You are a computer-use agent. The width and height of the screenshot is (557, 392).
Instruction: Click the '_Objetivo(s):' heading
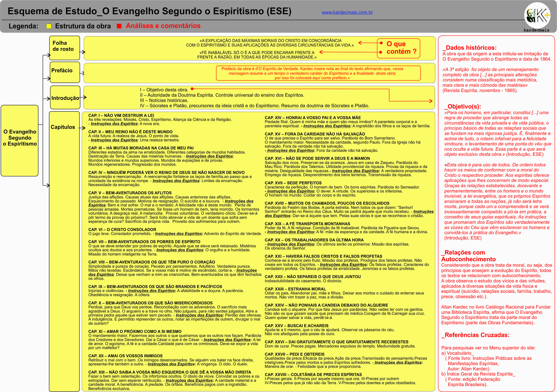462,106
